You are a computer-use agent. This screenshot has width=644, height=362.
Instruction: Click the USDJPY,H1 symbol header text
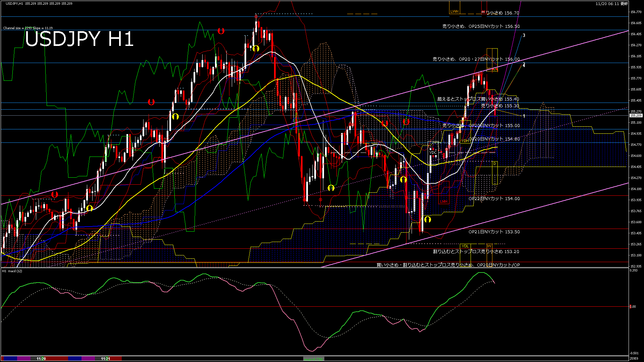[x=14, y=3]
